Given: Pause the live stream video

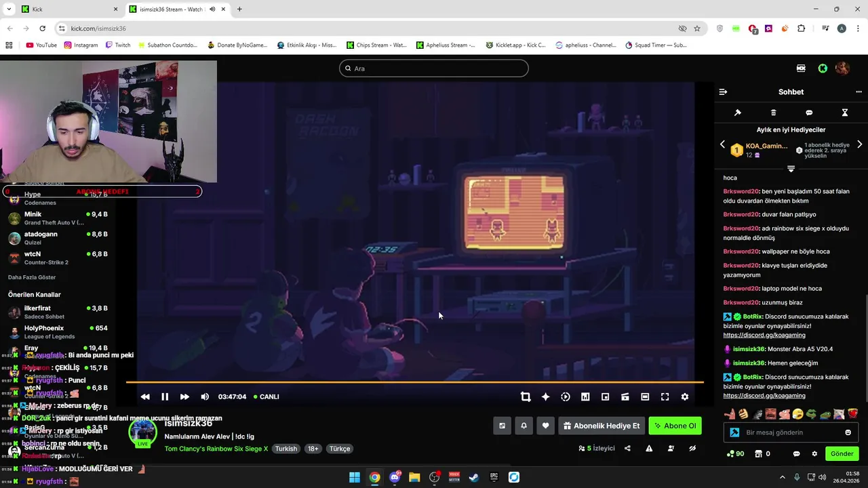Looking at the screenshot, I should click(165, 396).
